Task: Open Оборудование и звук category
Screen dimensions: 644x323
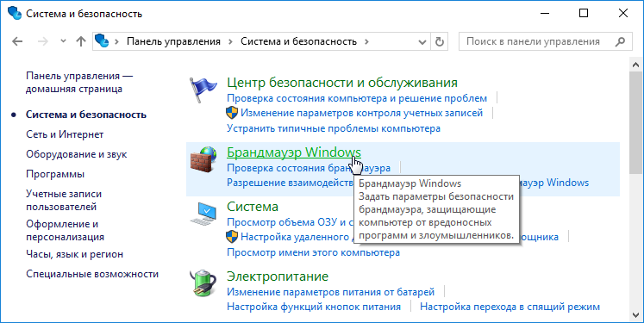Action: click(x=77, y=154)
